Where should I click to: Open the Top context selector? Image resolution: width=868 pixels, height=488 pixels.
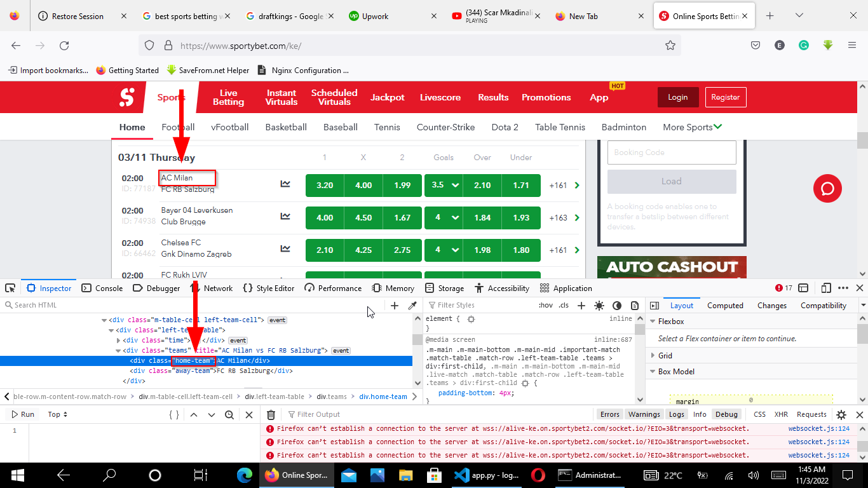click(58, 414)
